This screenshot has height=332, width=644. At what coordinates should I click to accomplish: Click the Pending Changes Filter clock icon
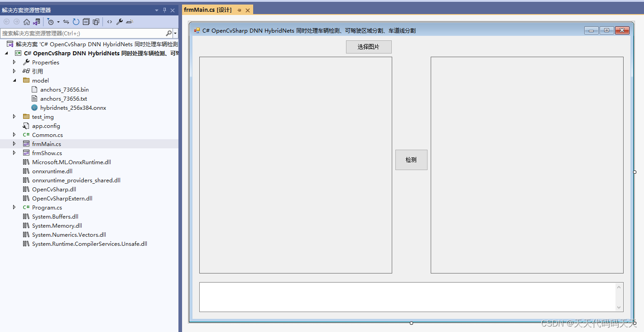(x=51, y=21)
